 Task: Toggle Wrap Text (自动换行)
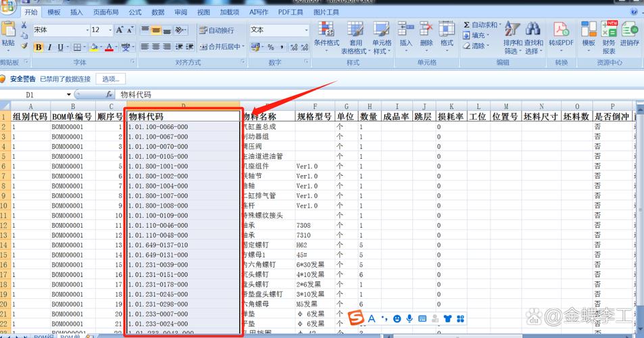[216, 30]
